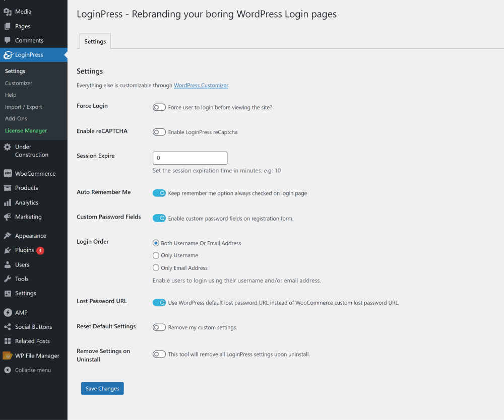
Task: Open Import / Export submenu item
Action: pyautogui.click(x=24, y=107)
